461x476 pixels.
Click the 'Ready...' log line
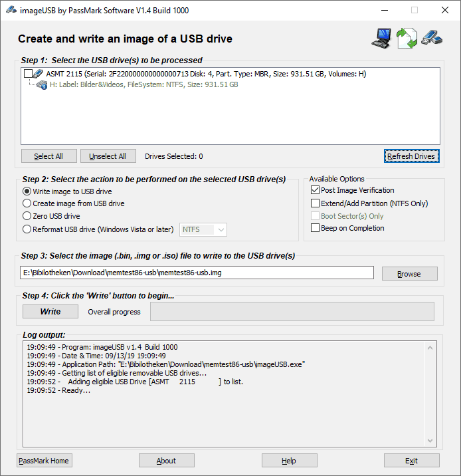[58, 390]
